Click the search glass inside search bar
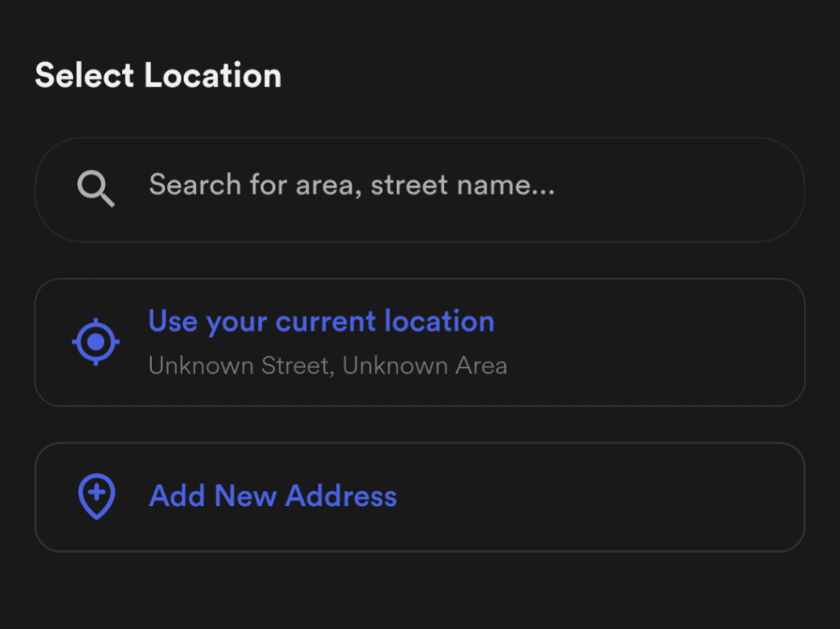 [x=95, y=189]
